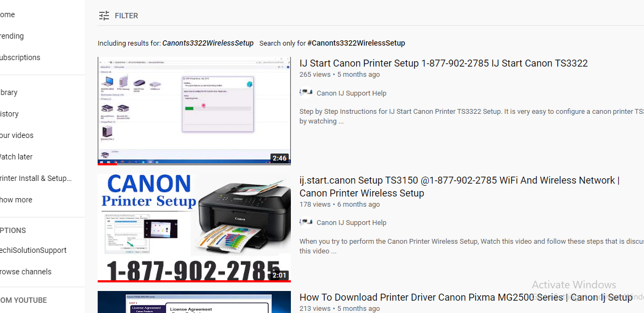Open Browse channels in the sidebar
The width and height of the screenshot is (644, 313).
tap(26, 272)
